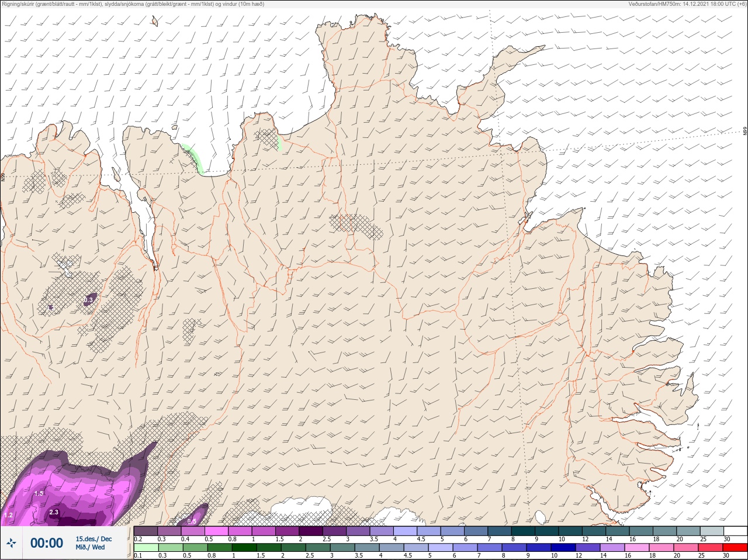Select the white upper legend swatch at 30
The width and height of the screenshot is (748, 560).
click(x=735, y=531)
